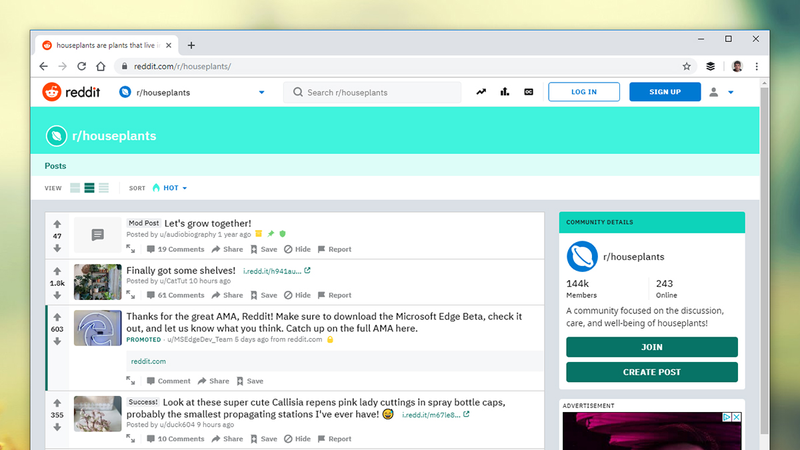Expand the Callisia repens post preview
Screen dimensions: 800x450
point(131,438)
